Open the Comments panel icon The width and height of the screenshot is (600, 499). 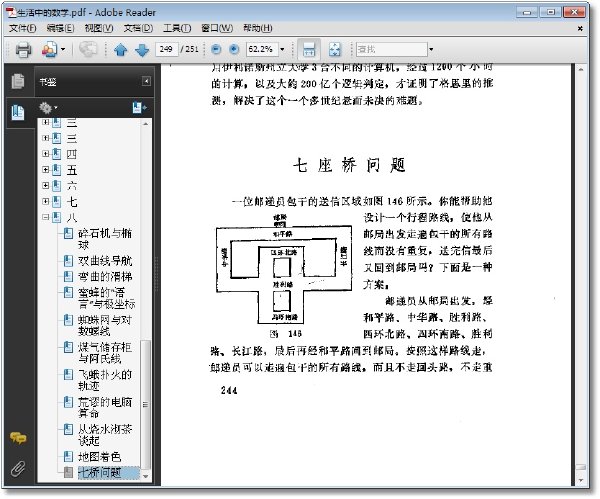click(x=18, y=437)
